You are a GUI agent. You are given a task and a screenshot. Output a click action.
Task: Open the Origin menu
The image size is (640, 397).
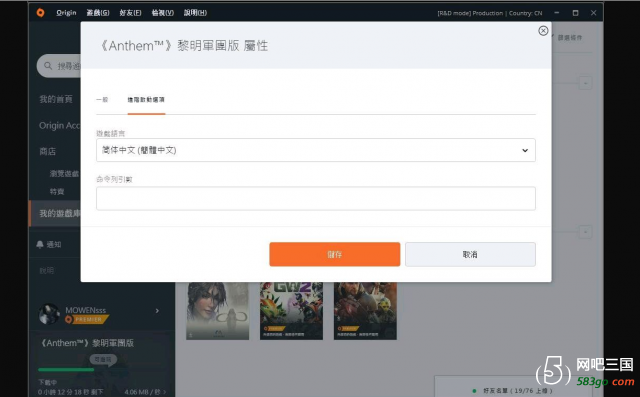(x=66, y=13)
